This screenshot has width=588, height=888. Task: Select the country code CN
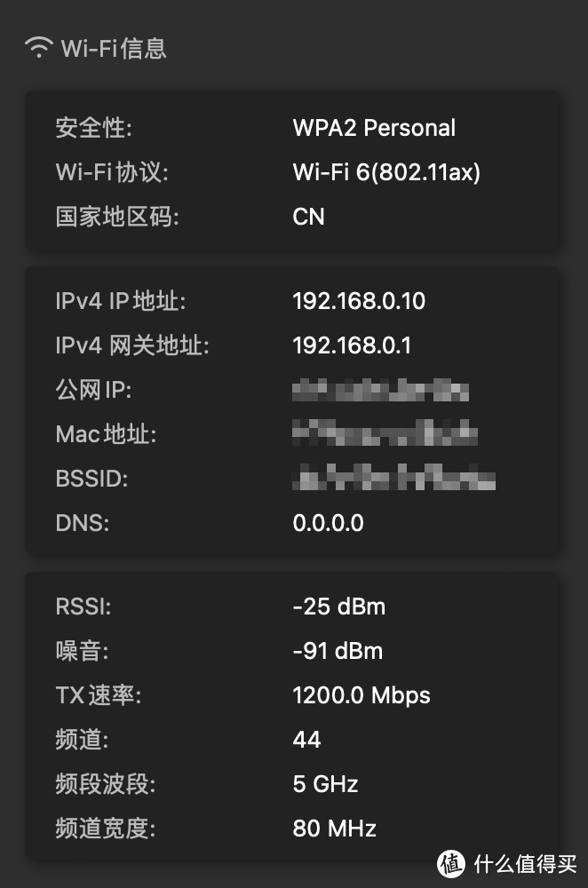pos(308,217)
